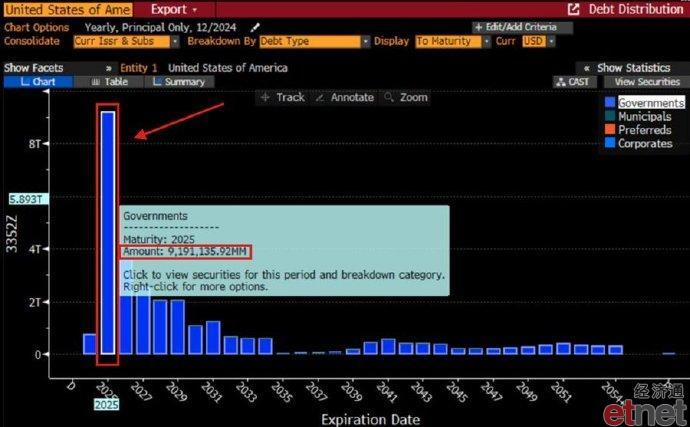This screenshot has height=427, width=690.
Task: Click the 2051 x-axis label
Action: 561,392
